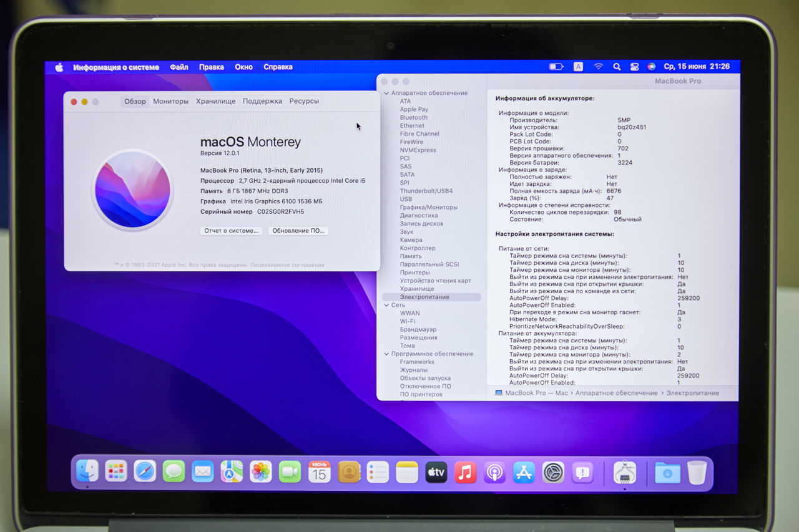Click Siri icon in menu bar
799x532 pixels.
click(651, 66)
